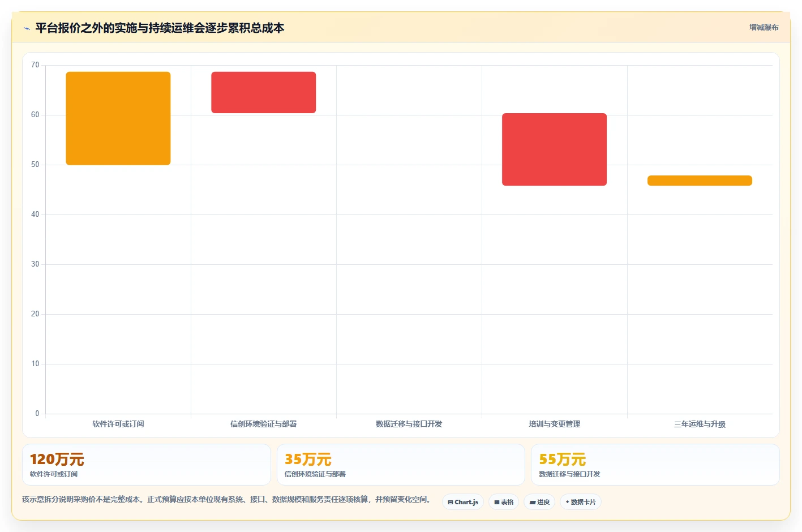Select the red bar for 信创环境验证与部署
Image resolution: width=802 pixels, height=532 pixels.
click(x=264, y=92)
